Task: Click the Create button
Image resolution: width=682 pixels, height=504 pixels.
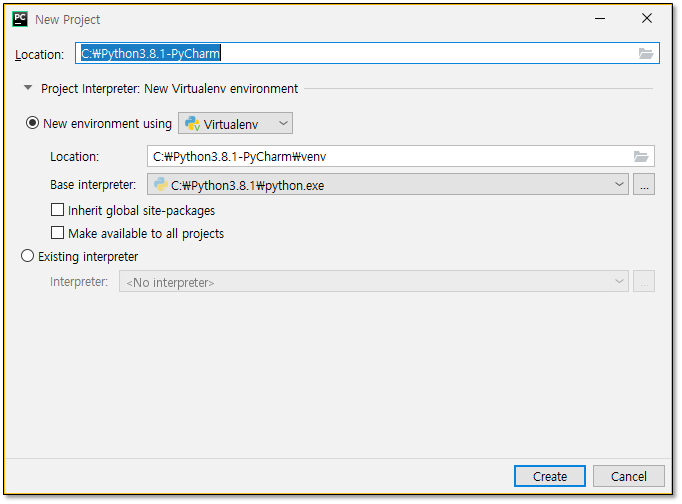Action: [x=549, y=476]
